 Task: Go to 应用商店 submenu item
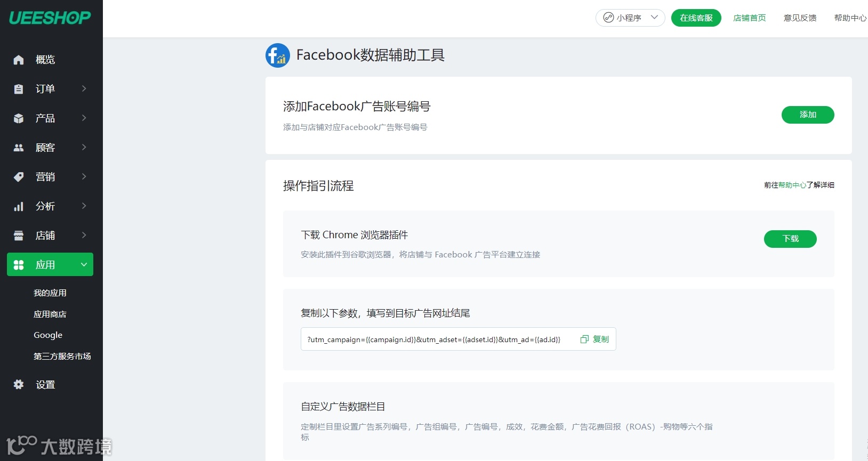pyautogui.click(x=50, y=314)
